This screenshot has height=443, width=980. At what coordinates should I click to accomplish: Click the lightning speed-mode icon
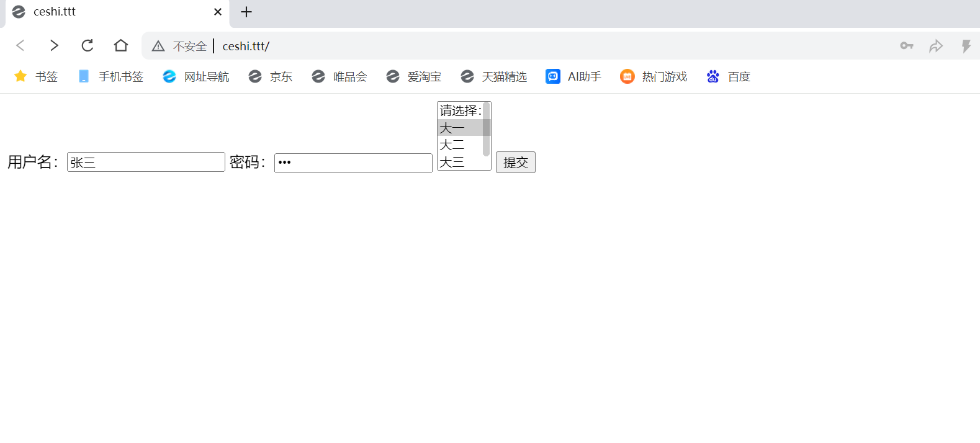coord(966,46)
